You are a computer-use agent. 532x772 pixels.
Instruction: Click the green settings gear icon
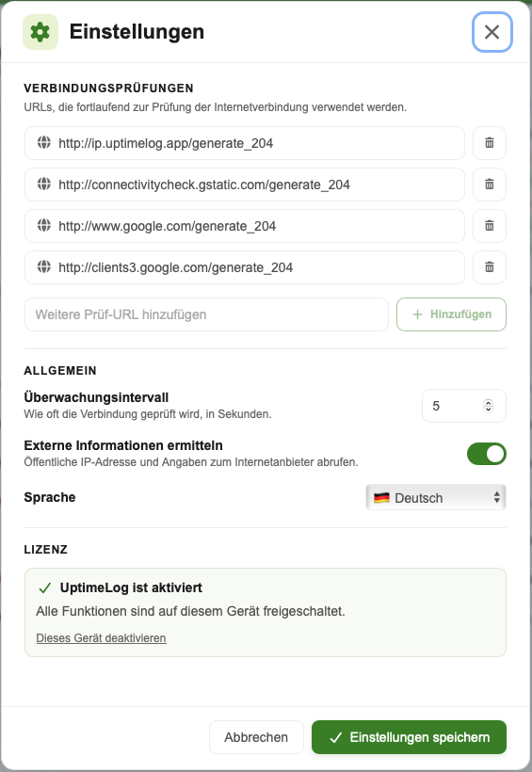pos(40,32)
